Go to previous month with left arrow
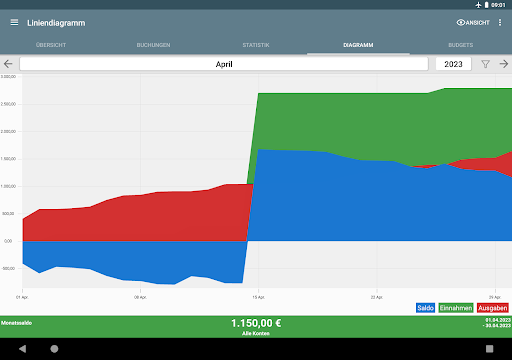The width and height of the screenshot is (512, 360). point(8,64)
